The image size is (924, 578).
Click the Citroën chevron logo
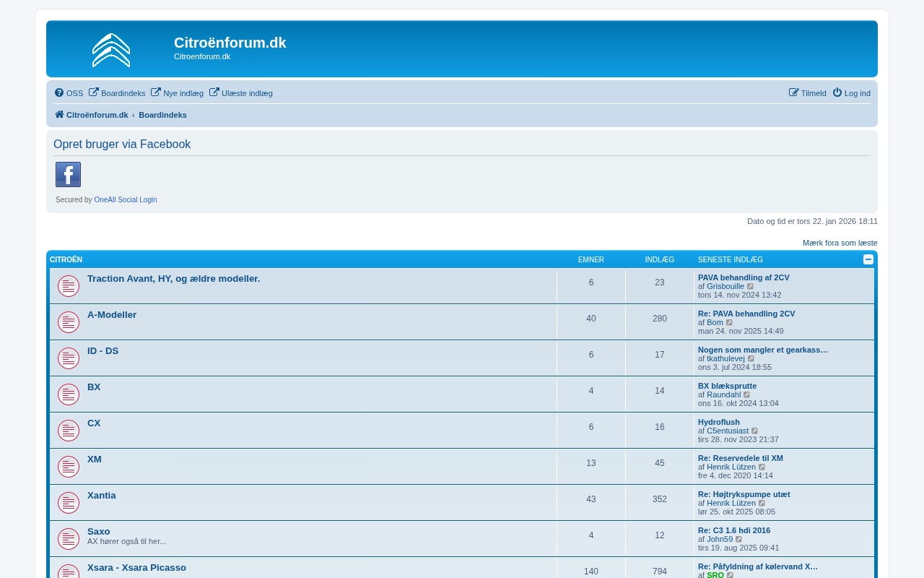[111, 50]
